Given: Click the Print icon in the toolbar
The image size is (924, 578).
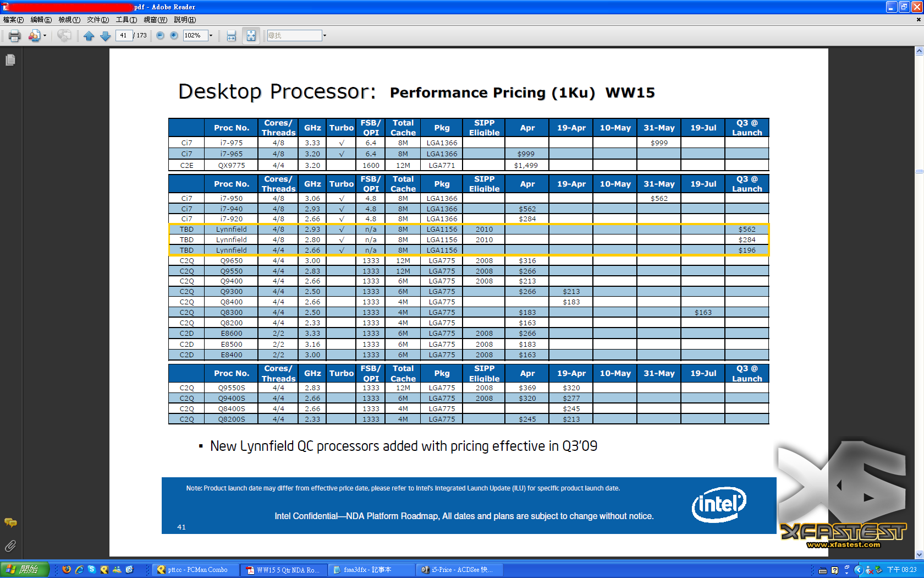Looking at the screenshot, I should pos(15,36).
